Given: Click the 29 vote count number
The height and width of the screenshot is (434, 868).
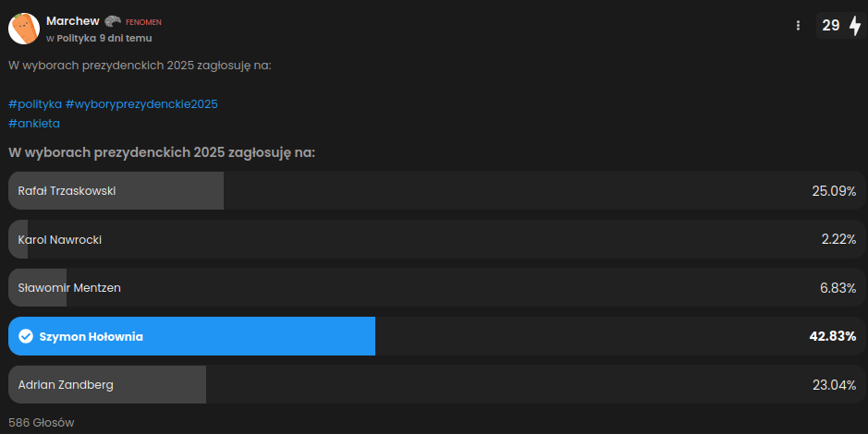Looking at the screenshot, I should point(831,26).
